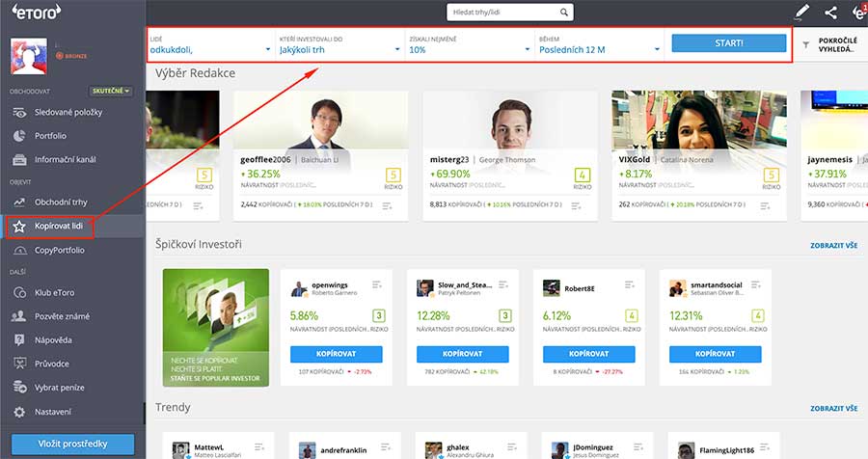The height and width of the screenshot is (459, 868).
Task: Open Pokročilé vyhledávání advanced search
Action: 837,45
